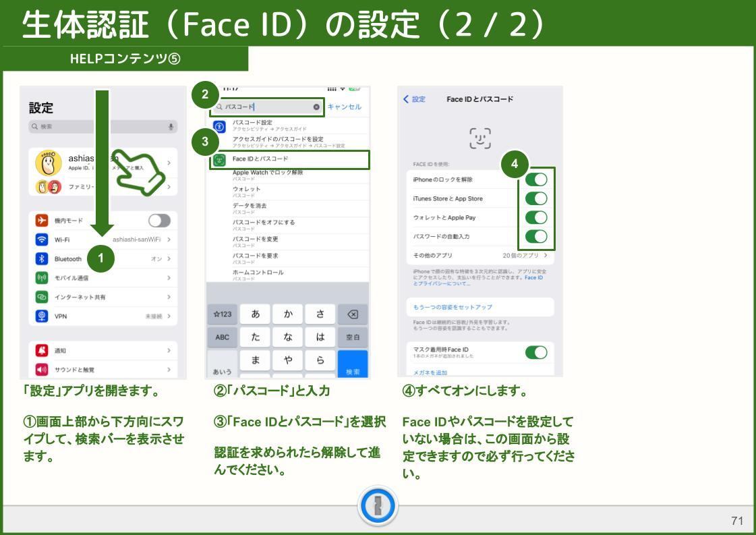756x535 pixels.
Task: Tap the ABC keyboard key
Action: coord(223,337)
